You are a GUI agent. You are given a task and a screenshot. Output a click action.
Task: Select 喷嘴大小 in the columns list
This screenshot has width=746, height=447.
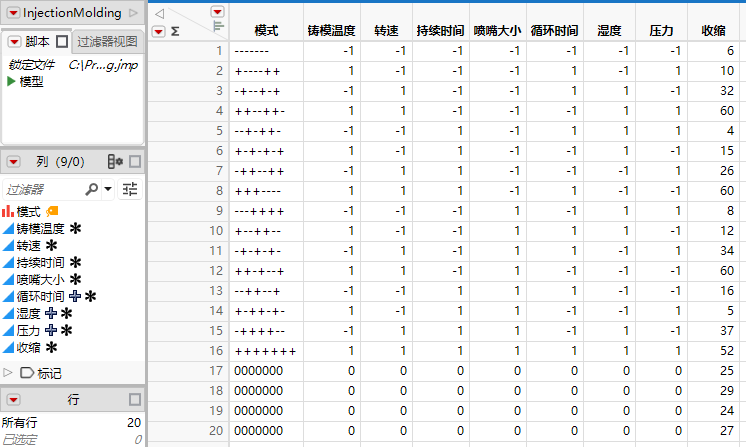click(x=40, y=280)
